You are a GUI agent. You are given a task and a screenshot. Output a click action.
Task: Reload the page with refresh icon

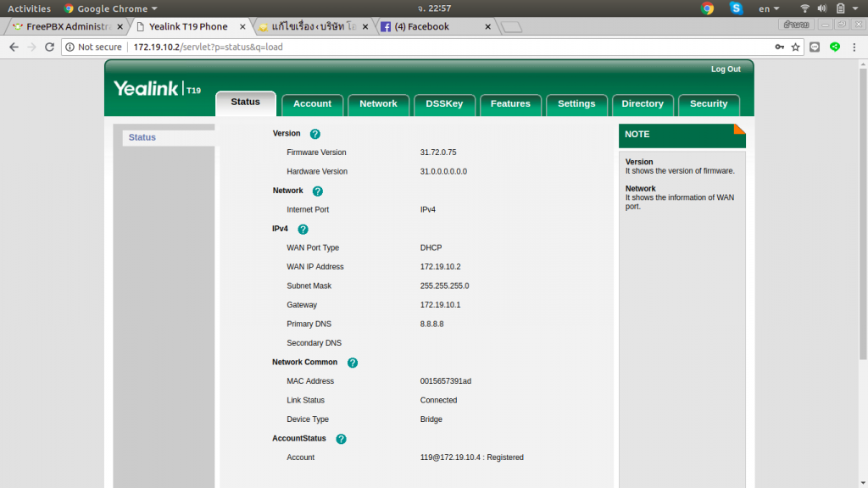point(49,47)
